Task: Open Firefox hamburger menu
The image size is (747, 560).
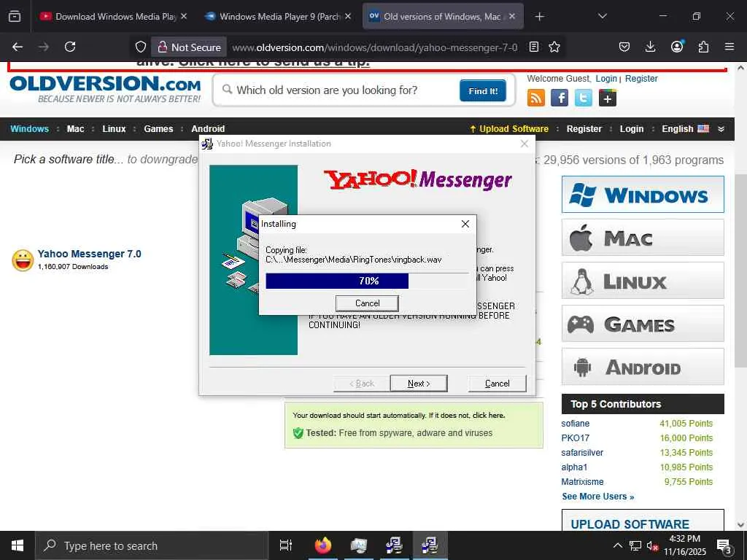Action: click(x=729, y=47)
